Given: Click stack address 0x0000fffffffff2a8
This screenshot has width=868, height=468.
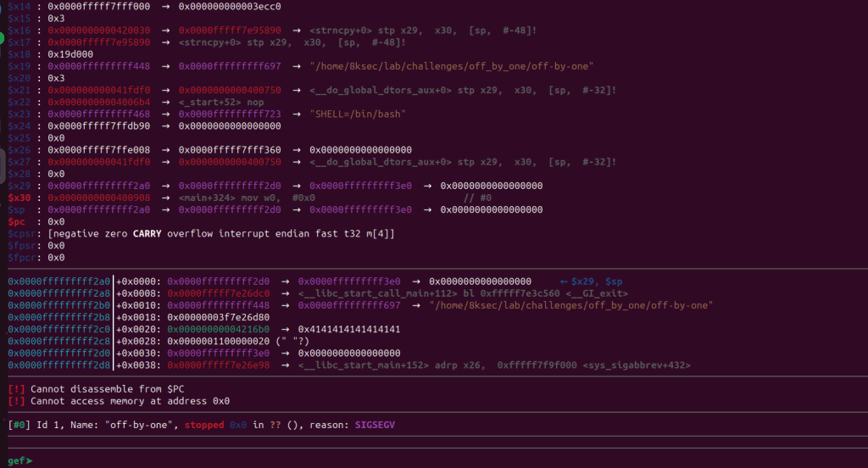Looking at the screenshot, I should pos(58,293).
